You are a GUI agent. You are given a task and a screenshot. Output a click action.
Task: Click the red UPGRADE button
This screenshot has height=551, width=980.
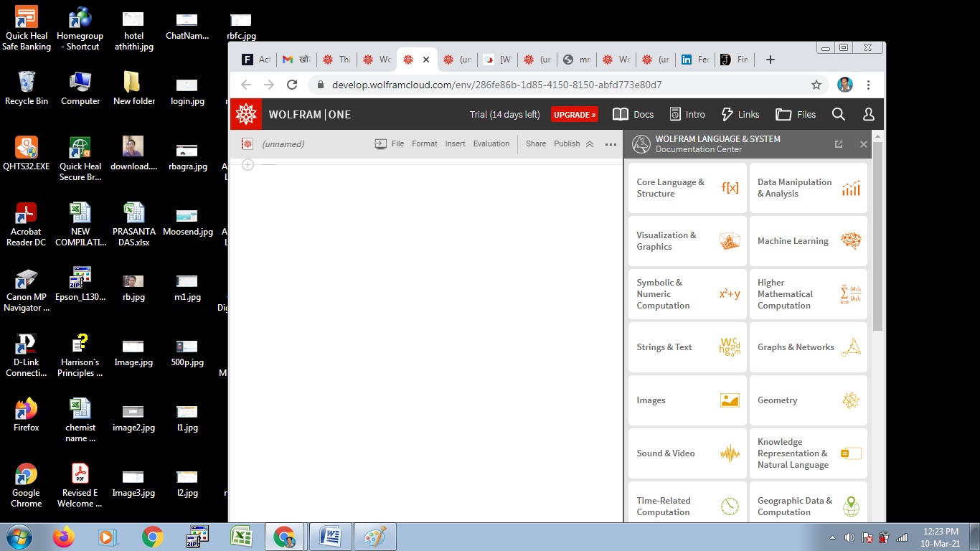coord(575,114)
